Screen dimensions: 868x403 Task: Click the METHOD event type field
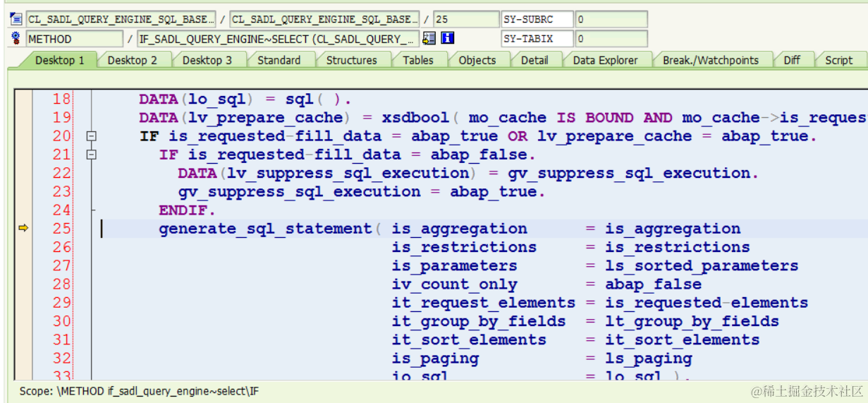point(75,39)
